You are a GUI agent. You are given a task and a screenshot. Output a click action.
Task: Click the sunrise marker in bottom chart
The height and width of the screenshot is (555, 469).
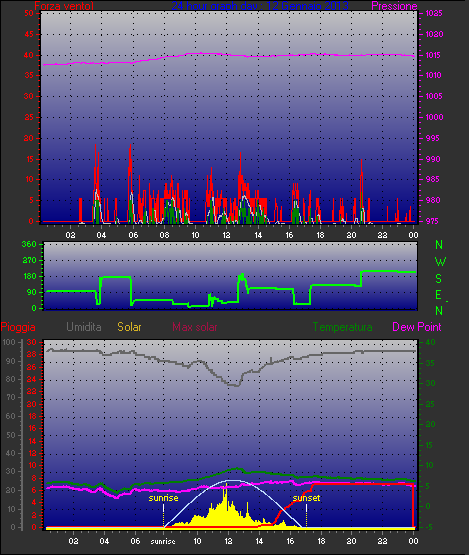tap(163, 498)
